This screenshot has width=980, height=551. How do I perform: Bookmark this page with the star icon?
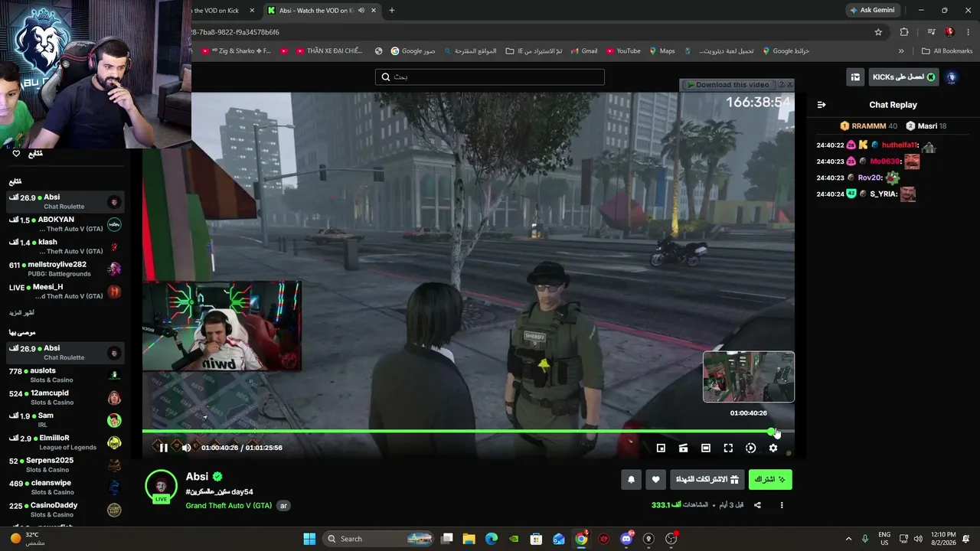[878, 32]
